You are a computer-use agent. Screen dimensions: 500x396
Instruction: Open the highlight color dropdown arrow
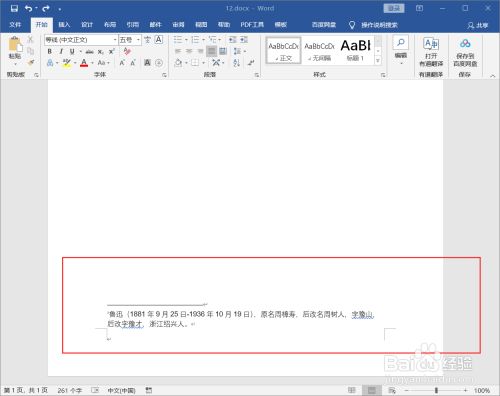(75, 63)
